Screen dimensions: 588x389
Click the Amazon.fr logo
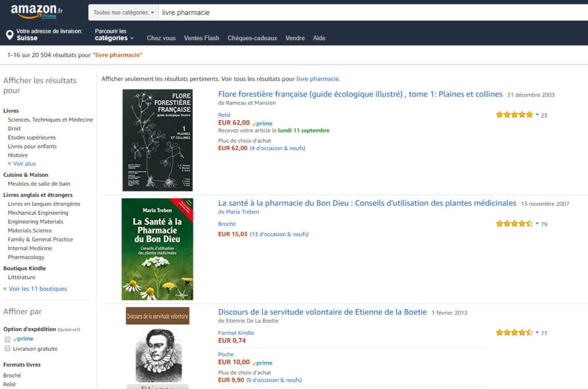[37, 11]
